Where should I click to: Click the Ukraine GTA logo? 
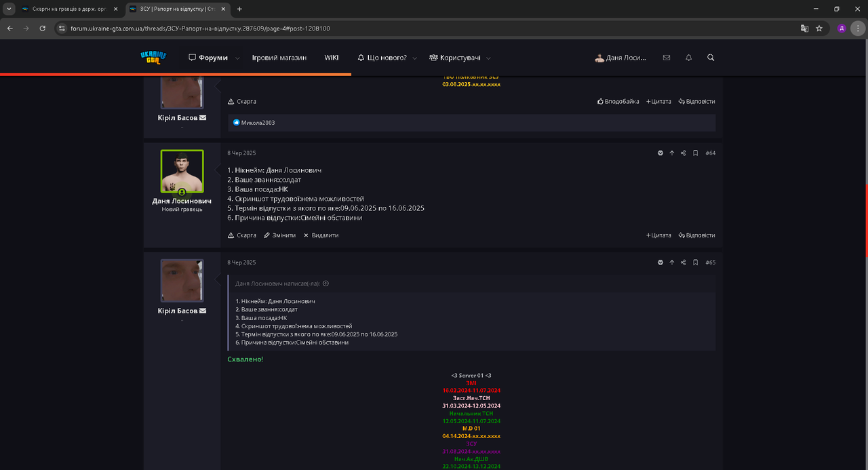(x=153, y=58)
